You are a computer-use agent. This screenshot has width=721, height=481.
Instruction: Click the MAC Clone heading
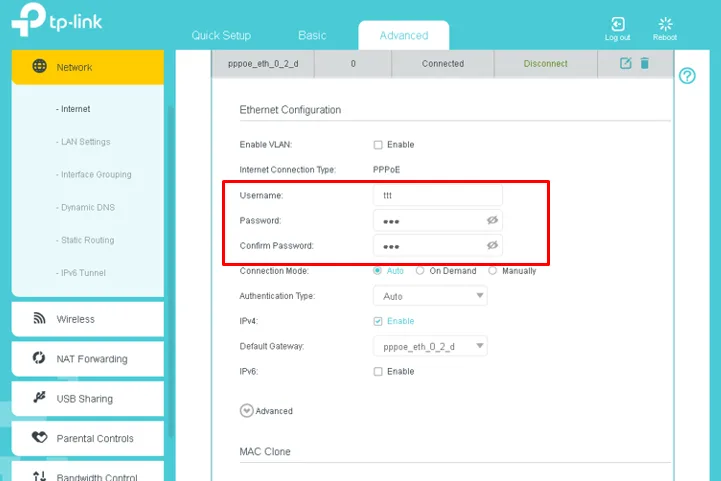click(x=265, y=452)
